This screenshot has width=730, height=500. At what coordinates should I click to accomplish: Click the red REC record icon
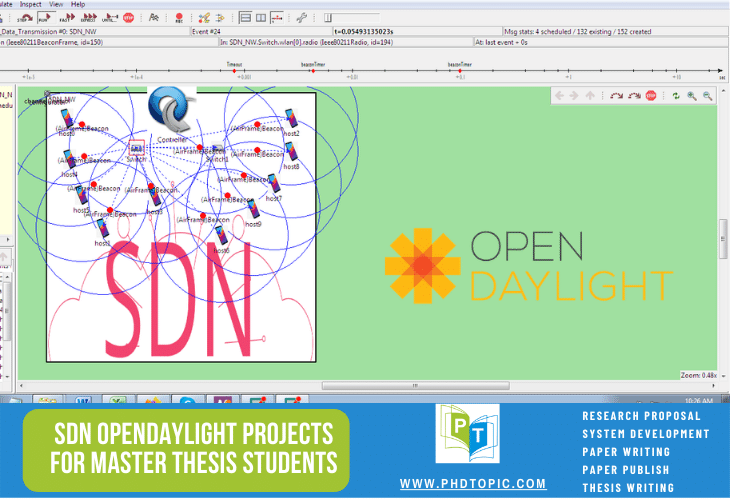[x=179, y=18]
